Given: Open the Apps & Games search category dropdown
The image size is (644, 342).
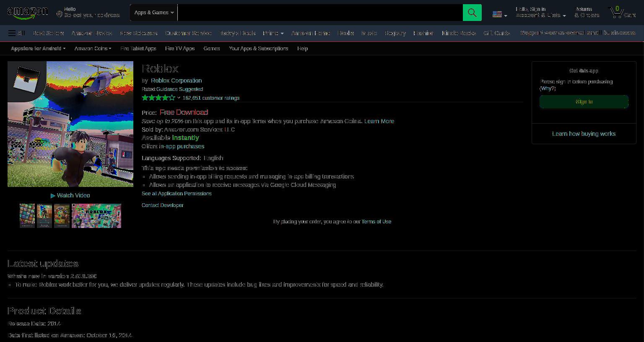Looking at the screenshot, I should [x=154, y=13].
